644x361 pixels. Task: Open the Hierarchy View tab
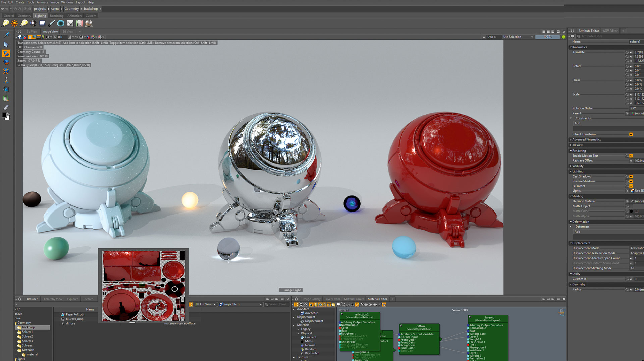coord(52,299)
